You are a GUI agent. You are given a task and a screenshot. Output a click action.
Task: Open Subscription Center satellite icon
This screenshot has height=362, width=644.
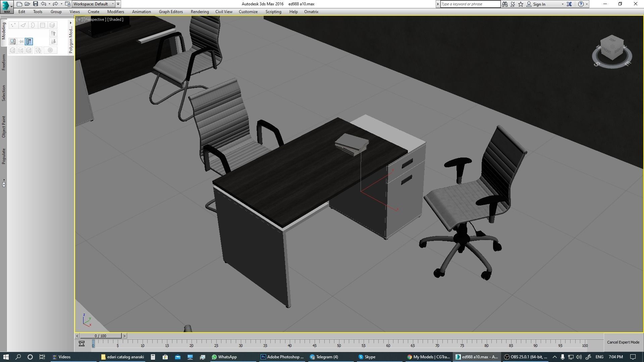pyautogui.click(x=513, y=4)
